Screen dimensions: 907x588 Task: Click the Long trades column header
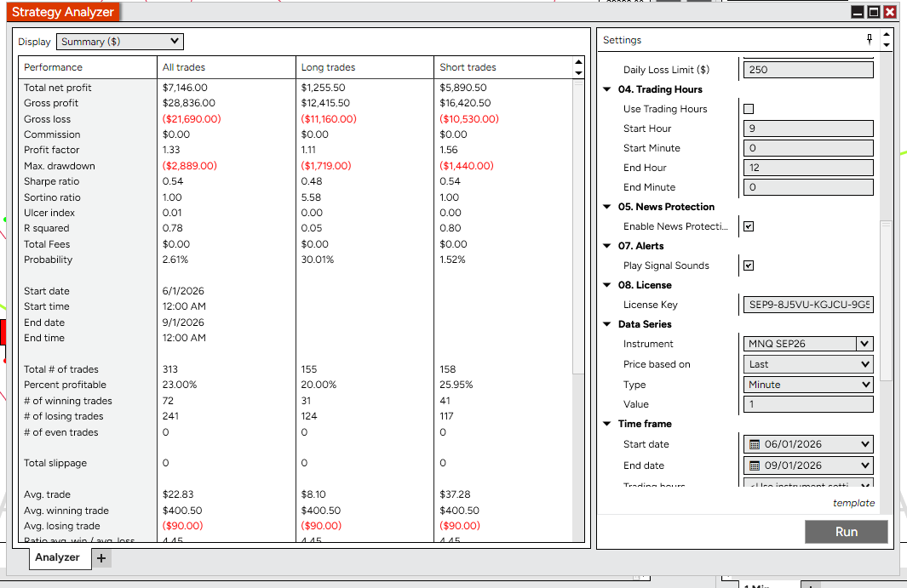(365, 67)
